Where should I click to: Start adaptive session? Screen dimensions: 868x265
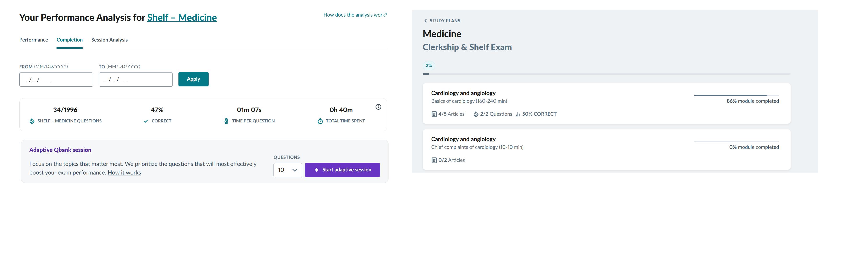tap(342, 170)
